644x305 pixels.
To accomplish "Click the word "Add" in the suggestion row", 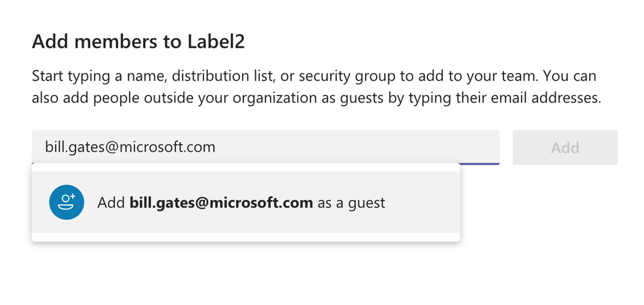I will 111,203.
